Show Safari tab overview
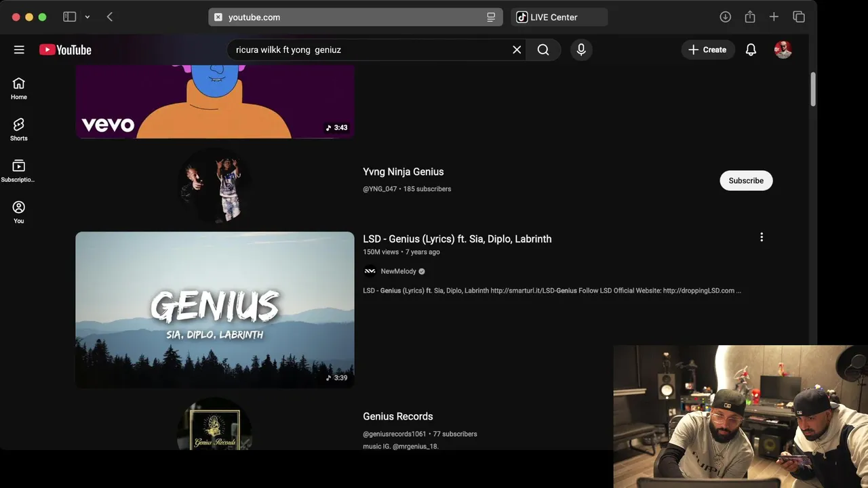 (x=799, y=17)
